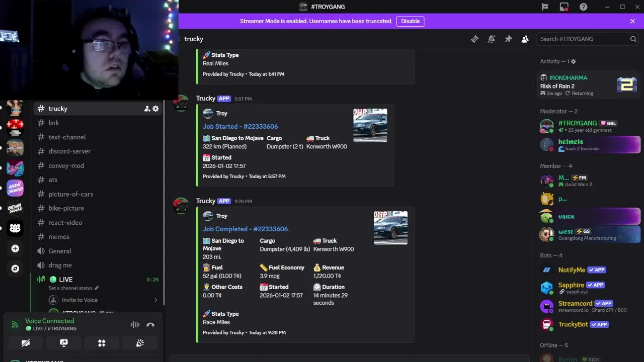The width and height of the screenshot is (644, 362).
Task: Open Discover servers compass icon
Action: point(15,268)
